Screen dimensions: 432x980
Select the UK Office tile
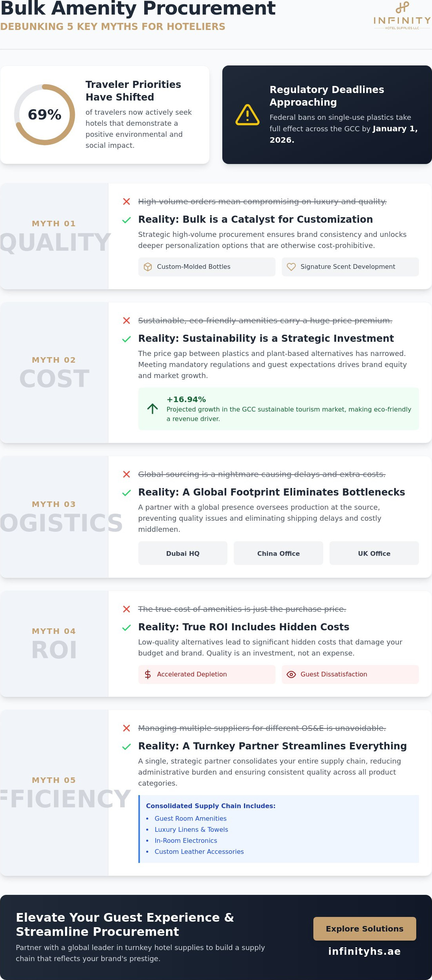coord(374,553)
